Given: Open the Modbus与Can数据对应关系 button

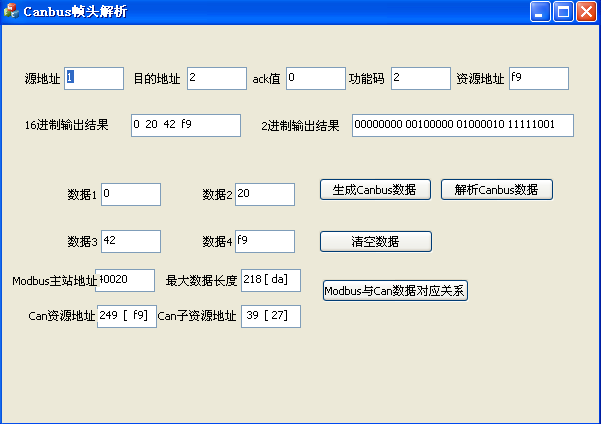Looking at the screenshot, I should click(x=395, y=291).
